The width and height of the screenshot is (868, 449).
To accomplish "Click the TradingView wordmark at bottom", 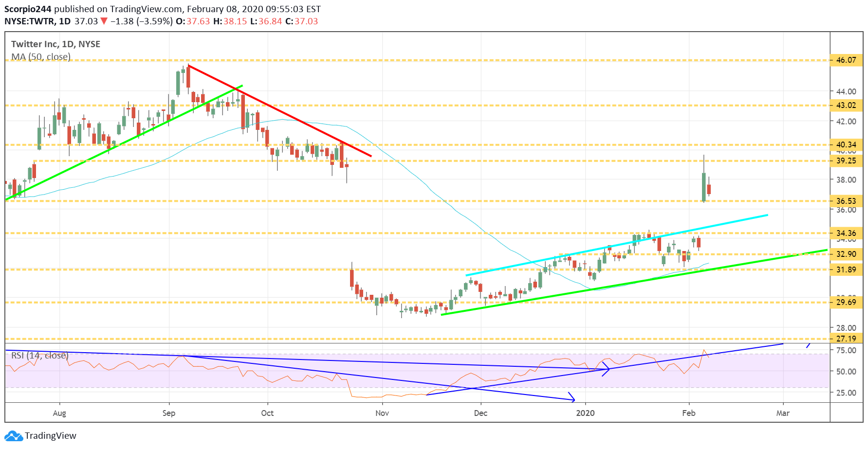I will (51, 436).
